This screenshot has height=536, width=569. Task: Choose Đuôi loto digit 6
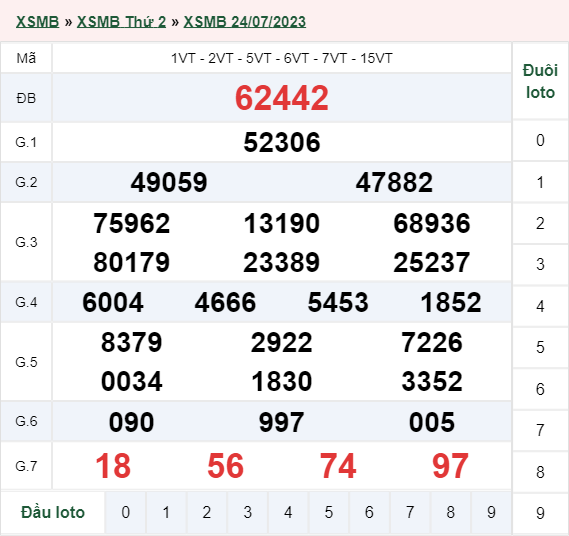(540, 389)
